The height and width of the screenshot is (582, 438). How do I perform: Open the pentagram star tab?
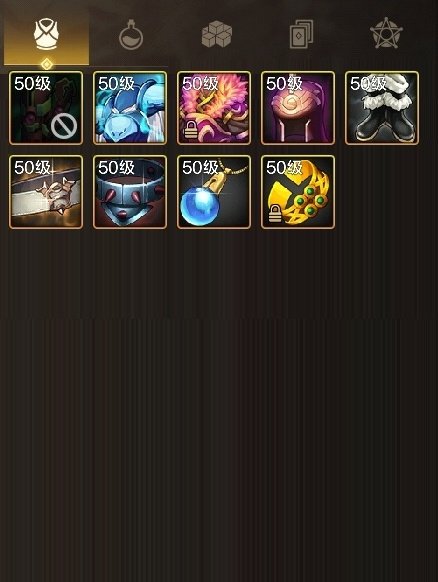pyautogui.click(x=386, y=33)
